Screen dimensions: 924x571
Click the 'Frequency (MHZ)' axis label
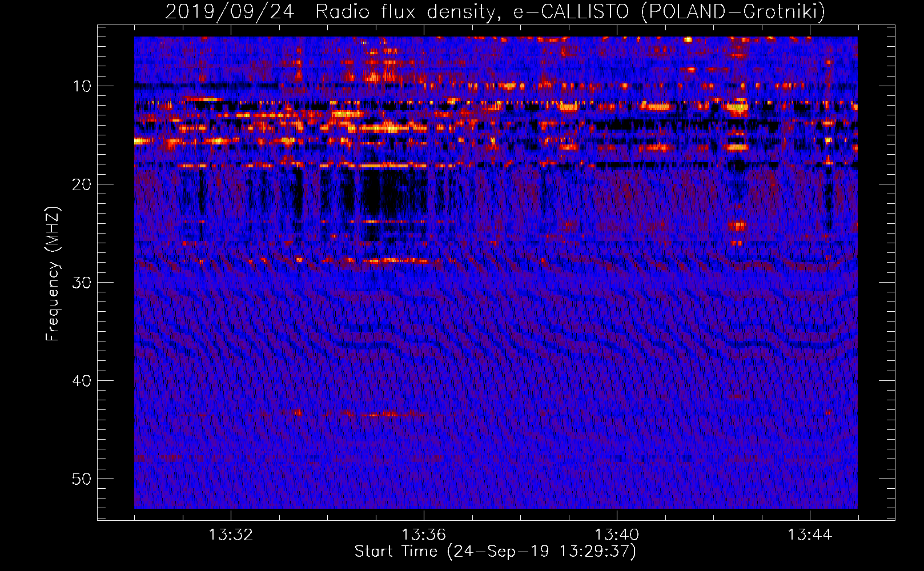(53, 275)
